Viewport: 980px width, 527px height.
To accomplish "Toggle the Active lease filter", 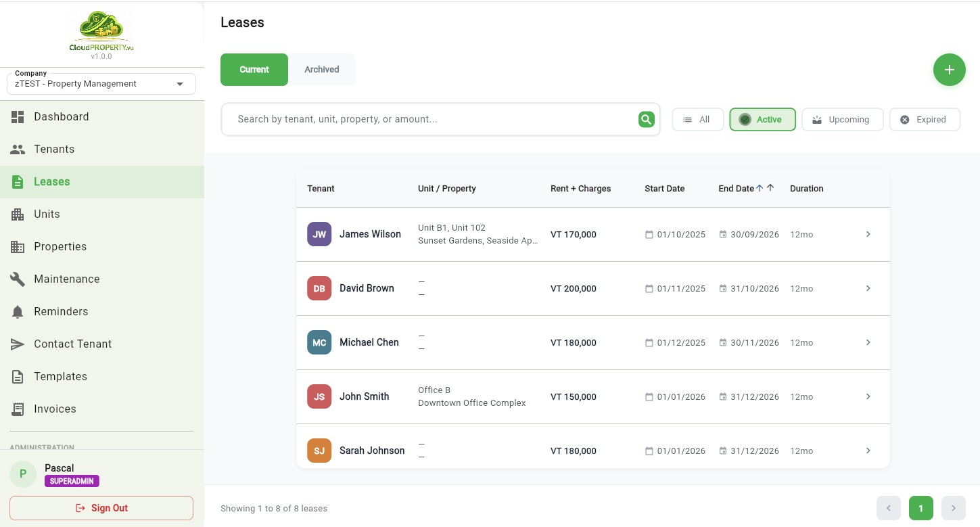I will point(762,120).
